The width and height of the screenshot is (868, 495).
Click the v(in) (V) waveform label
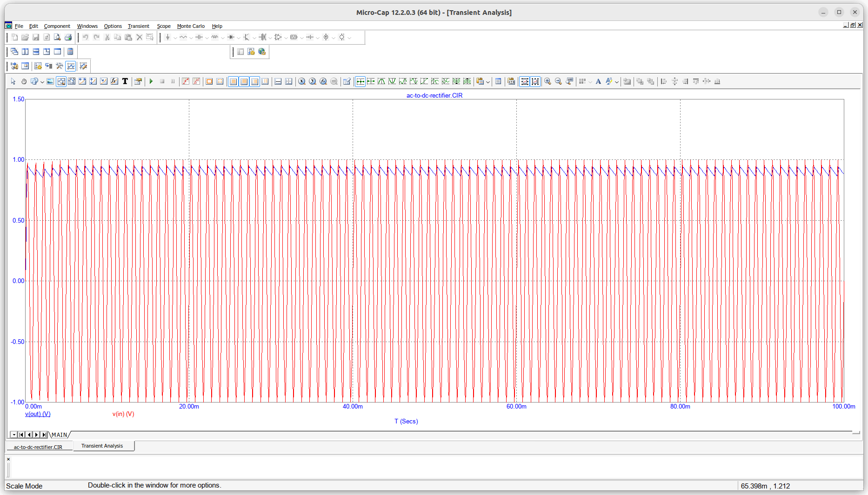pyautogui.click(x=123, y=414)
